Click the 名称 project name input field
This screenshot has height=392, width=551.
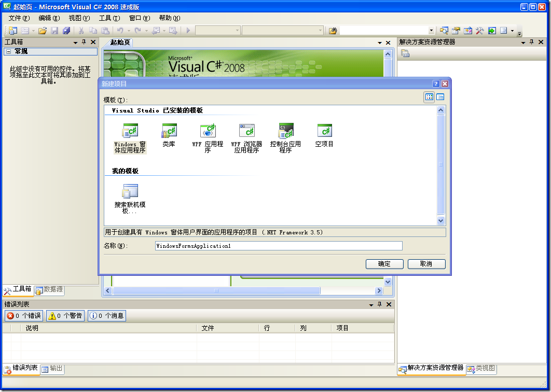pos(279,246)
